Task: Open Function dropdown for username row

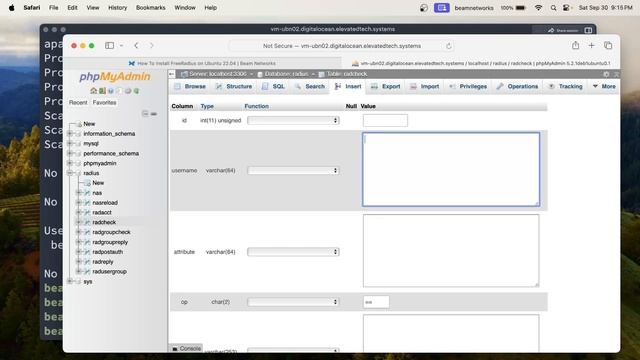Action: (x=293, y=171)
